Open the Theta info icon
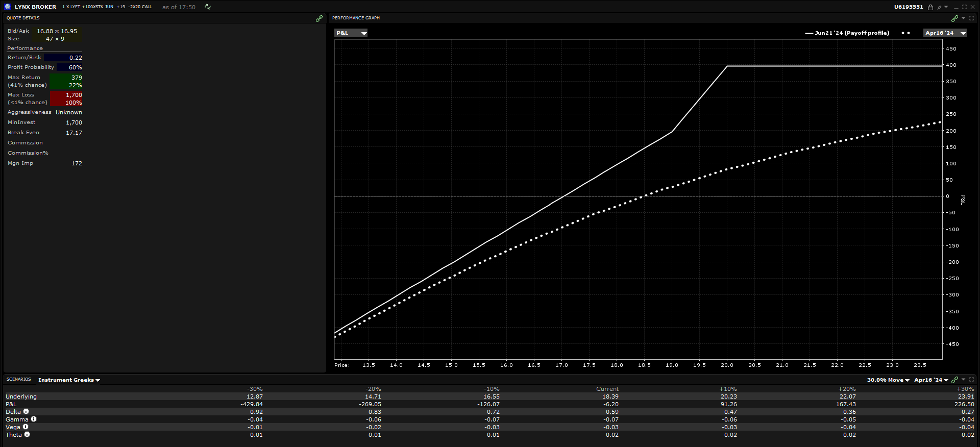 pyautogui.click(x=27, y=434)
